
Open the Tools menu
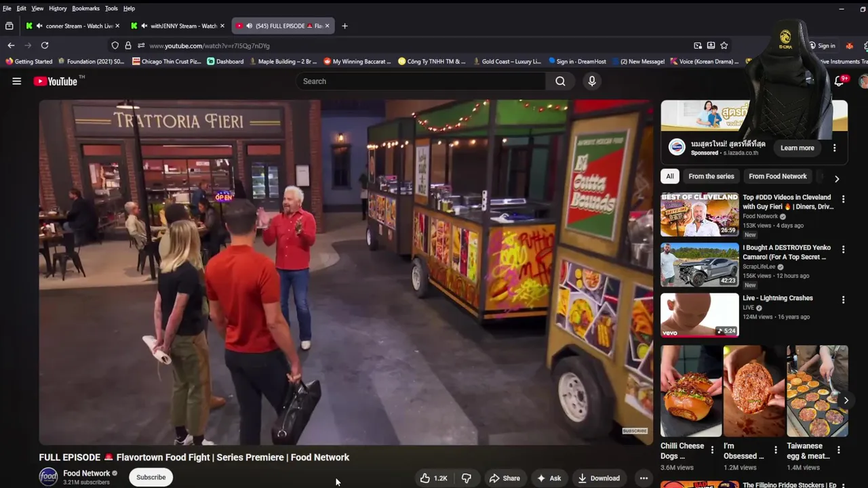tap(111, 8)
